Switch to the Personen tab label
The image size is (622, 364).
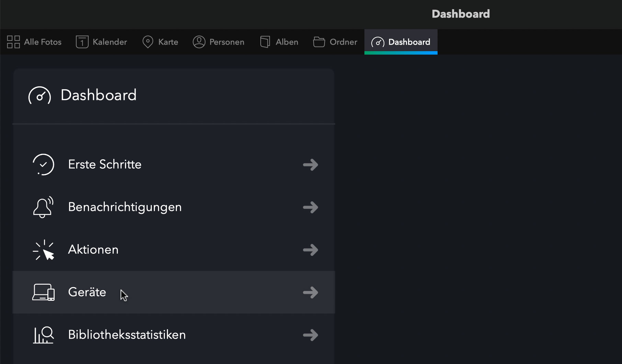(227, 42)
